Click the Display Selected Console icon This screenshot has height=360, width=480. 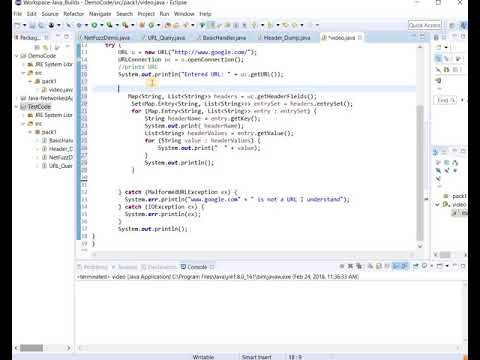point(424,266)
